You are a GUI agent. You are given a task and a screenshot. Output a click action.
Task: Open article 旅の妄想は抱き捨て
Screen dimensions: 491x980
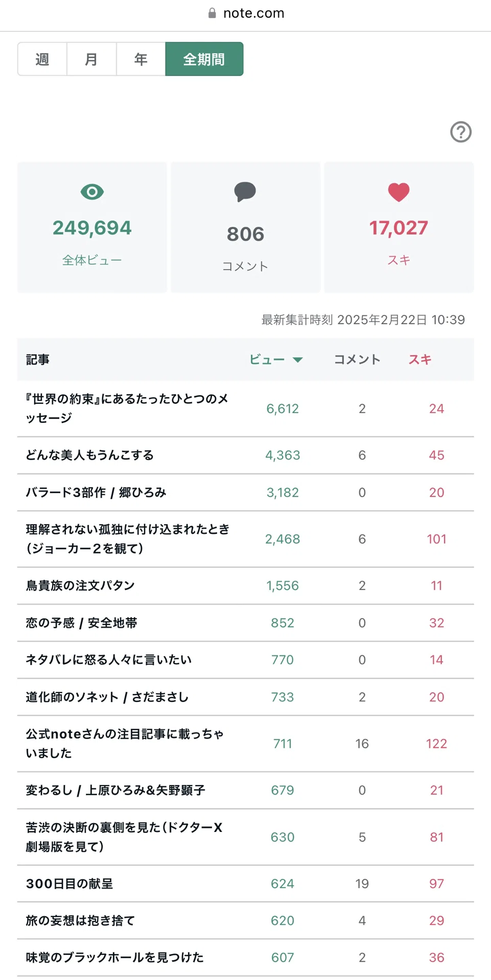pos(81,920)
